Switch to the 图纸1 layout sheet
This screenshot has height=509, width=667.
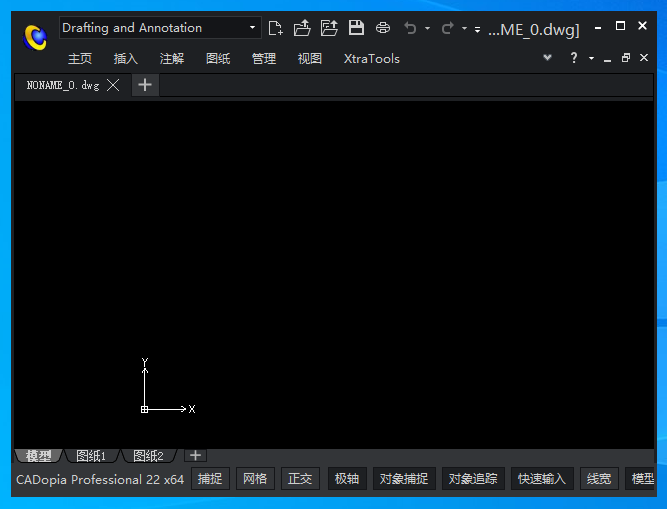pos(91,456)
